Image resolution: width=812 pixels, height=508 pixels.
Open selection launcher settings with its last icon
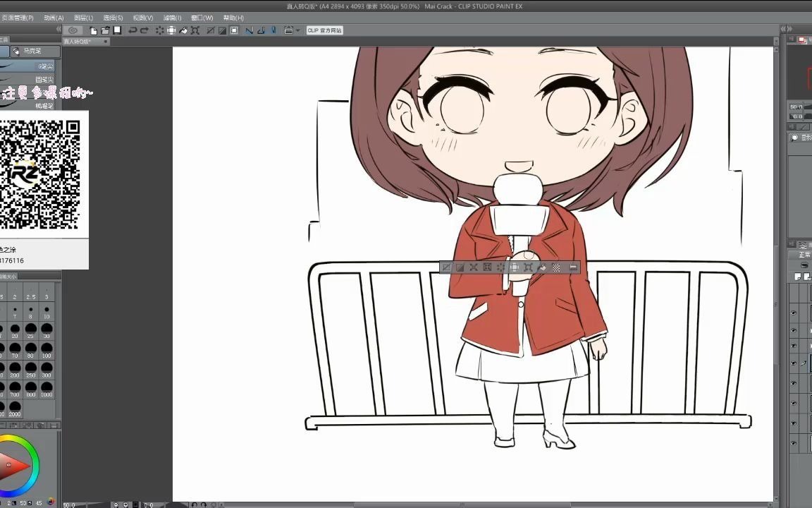pos(573,267)
